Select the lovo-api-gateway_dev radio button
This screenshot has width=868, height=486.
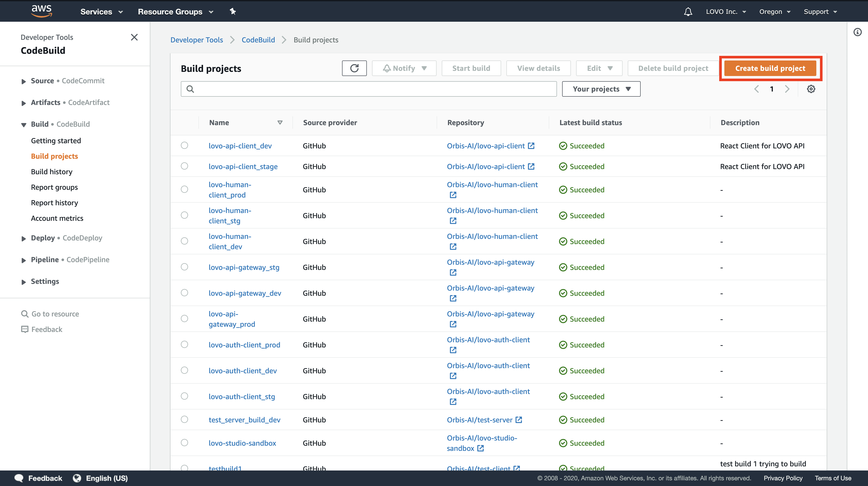click(x=184, y=293)
